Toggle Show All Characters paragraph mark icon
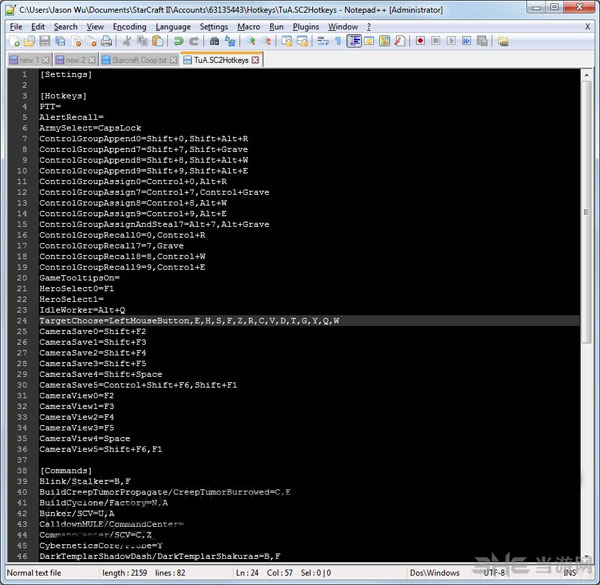600x585 pixels. 338,41
